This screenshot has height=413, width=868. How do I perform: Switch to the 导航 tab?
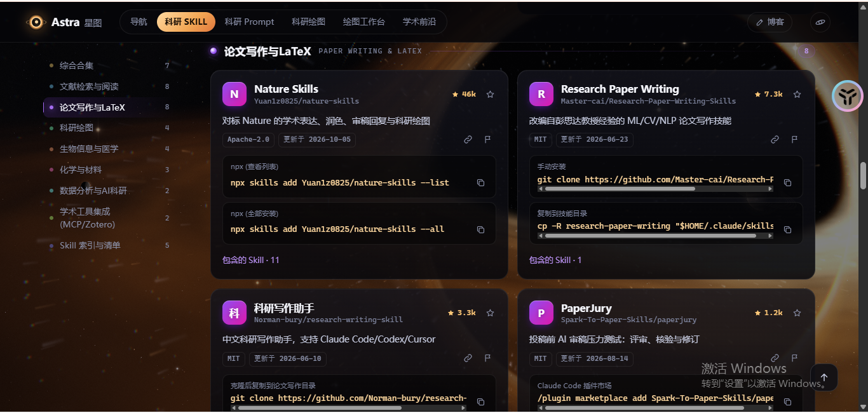(139, 22)
